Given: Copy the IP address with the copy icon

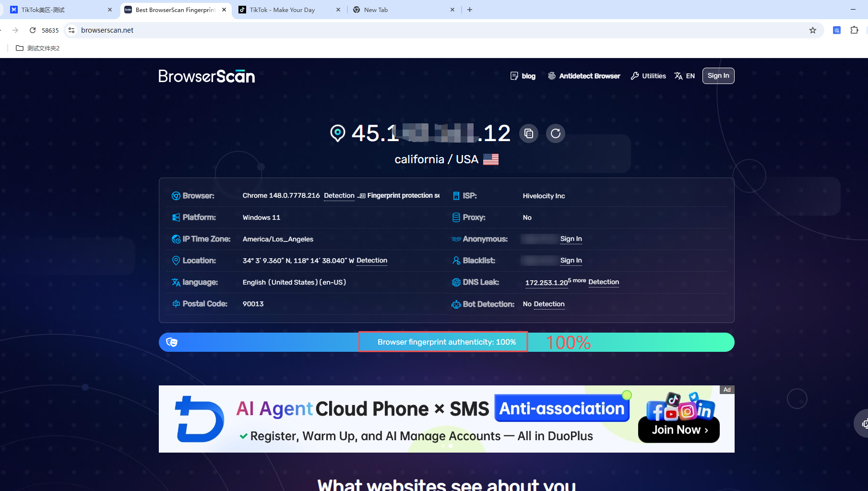Looking at the screenshot, I should (x=529, y=133).
